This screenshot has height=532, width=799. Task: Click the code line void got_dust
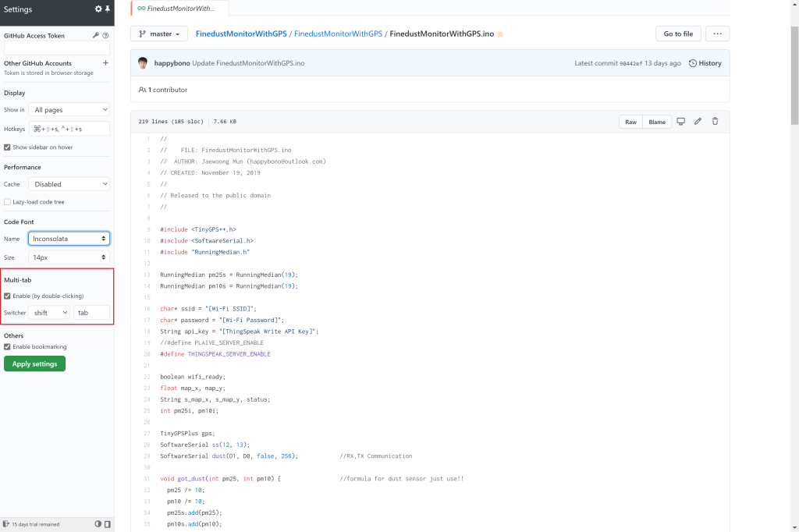coord(220,478)
